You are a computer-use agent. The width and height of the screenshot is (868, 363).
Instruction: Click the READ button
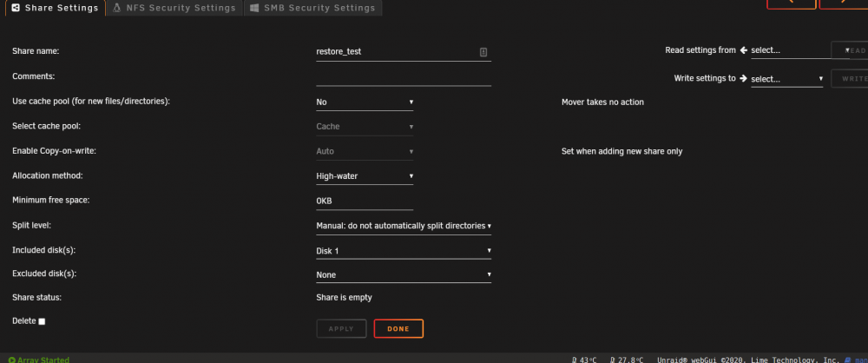850,50
